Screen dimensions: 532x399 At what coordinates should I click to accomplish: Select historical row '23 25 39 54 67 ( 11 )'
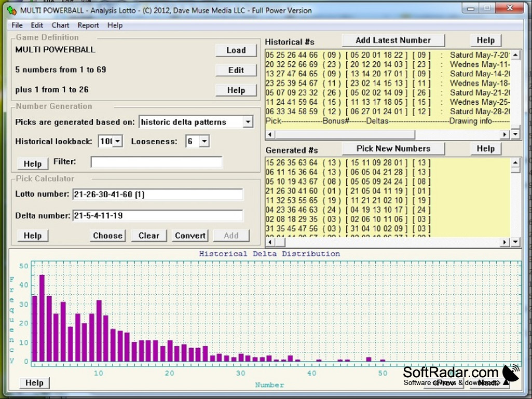pos(388,83)
